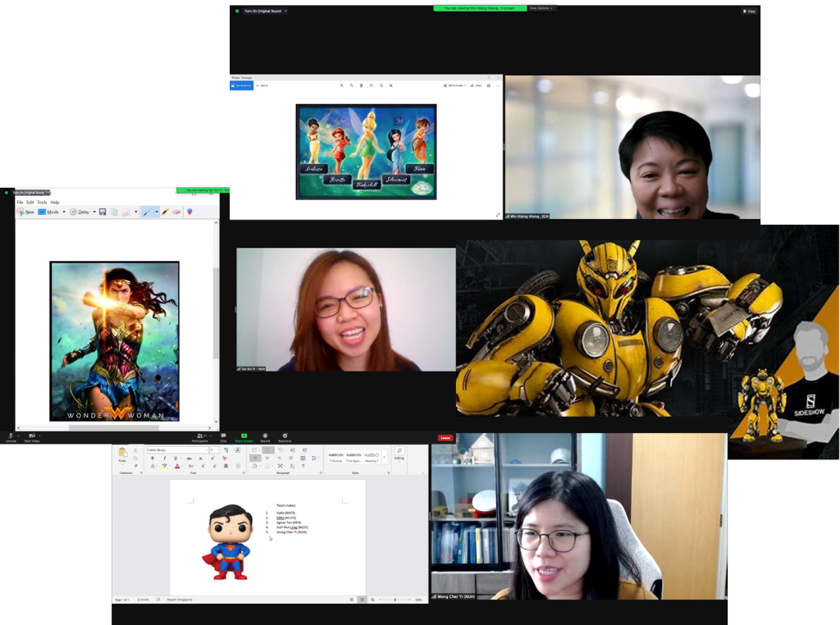Open the Help menu in Snipping Tool
The height and width of the screenshot is (625, 840).
(x=55, y=203)
